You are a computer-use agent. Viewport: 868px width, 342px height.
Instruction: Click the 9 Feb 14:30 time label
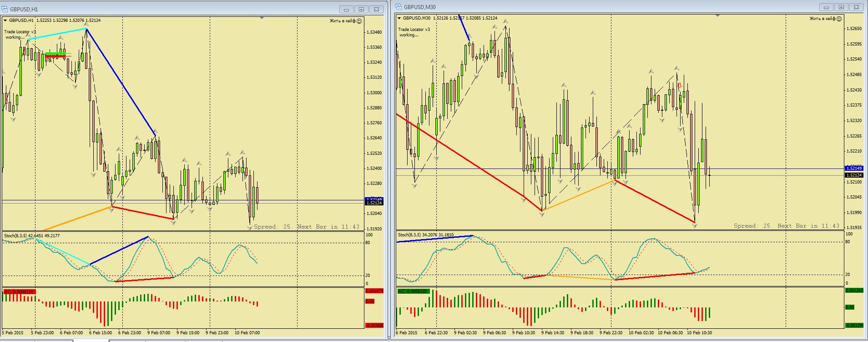click(x=553, y=333)
